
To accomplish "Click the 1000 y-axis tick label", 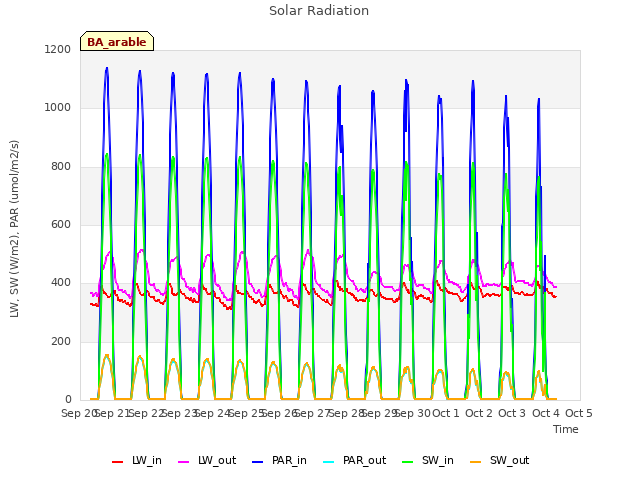I will 58,108.
